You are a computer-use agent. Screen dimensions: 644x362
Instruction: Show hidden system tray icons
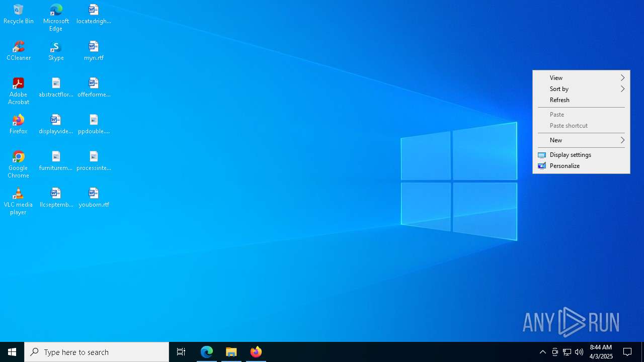click(x=543, y=352)
